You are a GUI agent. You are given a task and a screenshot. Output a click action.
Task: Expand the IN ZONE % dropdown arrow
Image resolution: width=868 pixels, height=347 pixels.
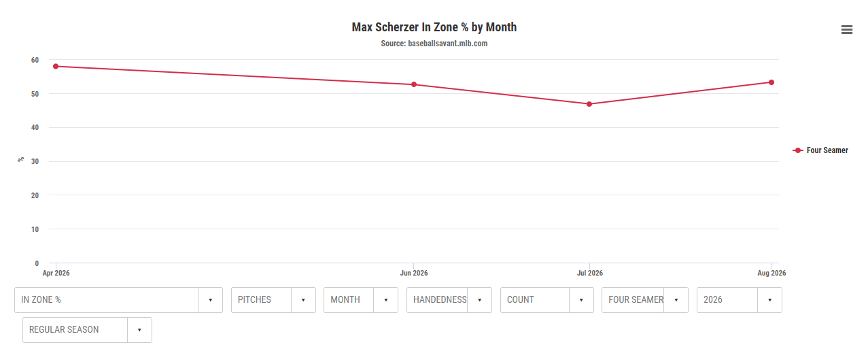211,300
